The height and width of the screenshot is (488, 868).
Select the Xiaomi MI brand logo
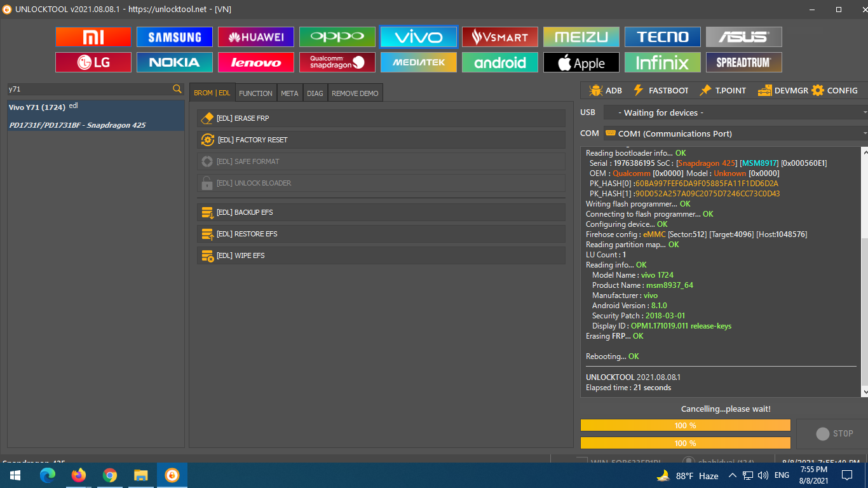tap(93, 37)
